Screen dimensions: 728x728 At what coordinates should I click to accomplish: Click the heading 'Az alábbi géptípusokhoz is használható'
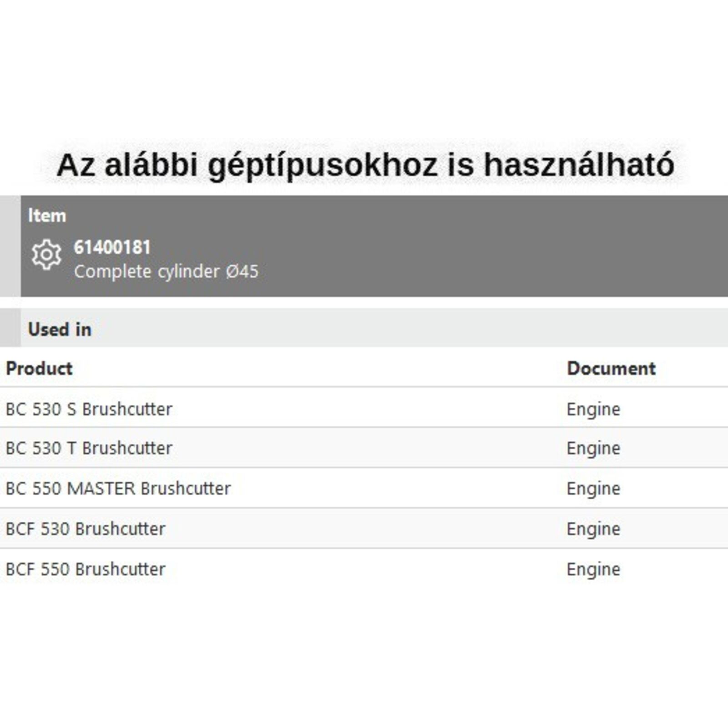pos(365,165)
